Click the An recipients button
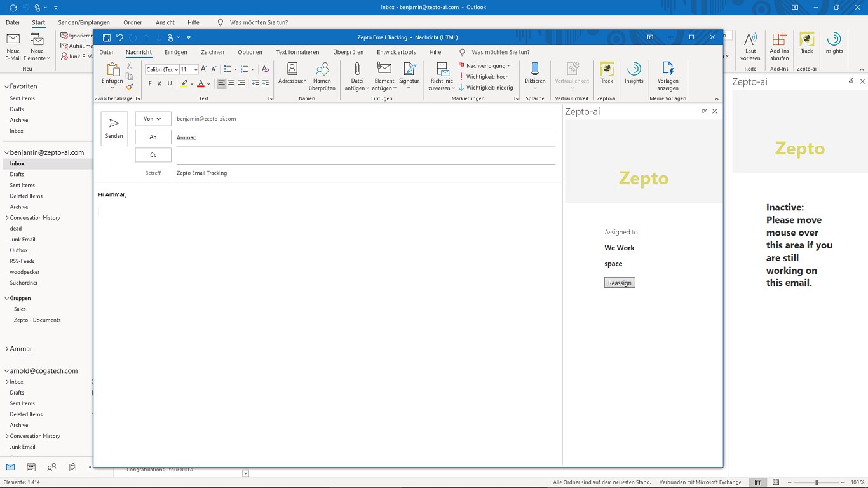This screenshot has height=488, width=868. [x=153, y=137]
